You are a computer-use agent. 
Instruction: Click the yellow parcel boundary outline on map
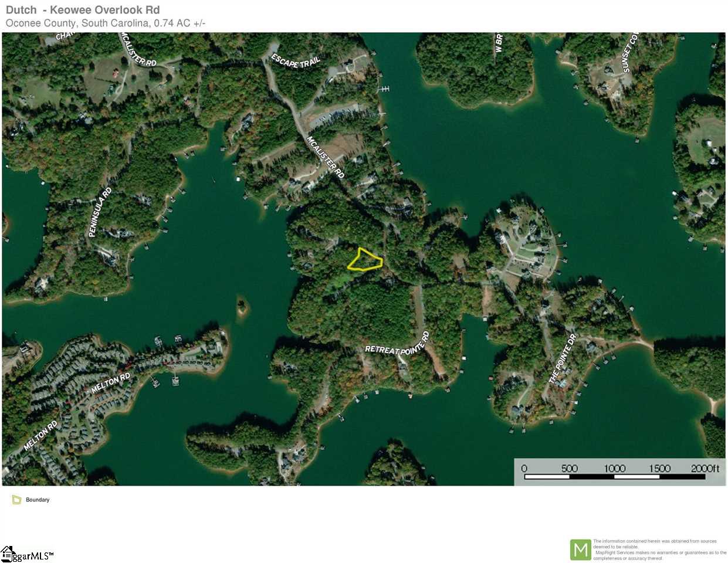365,259
